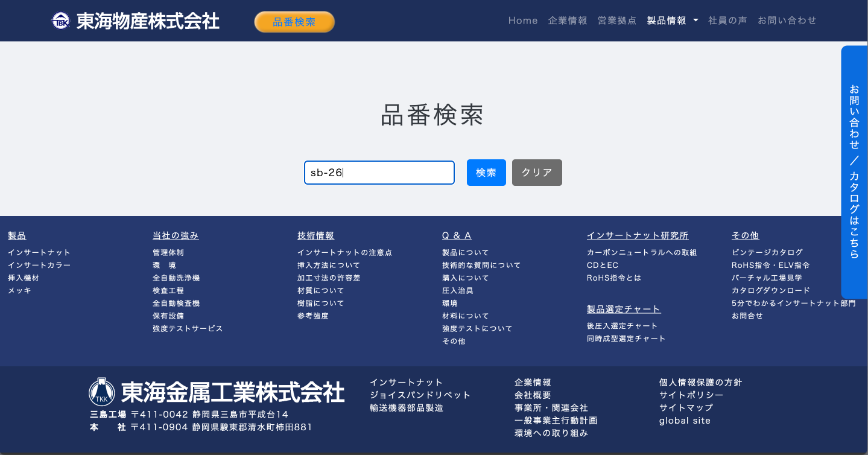Image resolution: width=868 pixels, height=455 pixels.
Task: Open the 挿入機材 link
Action: click(24, 278)
